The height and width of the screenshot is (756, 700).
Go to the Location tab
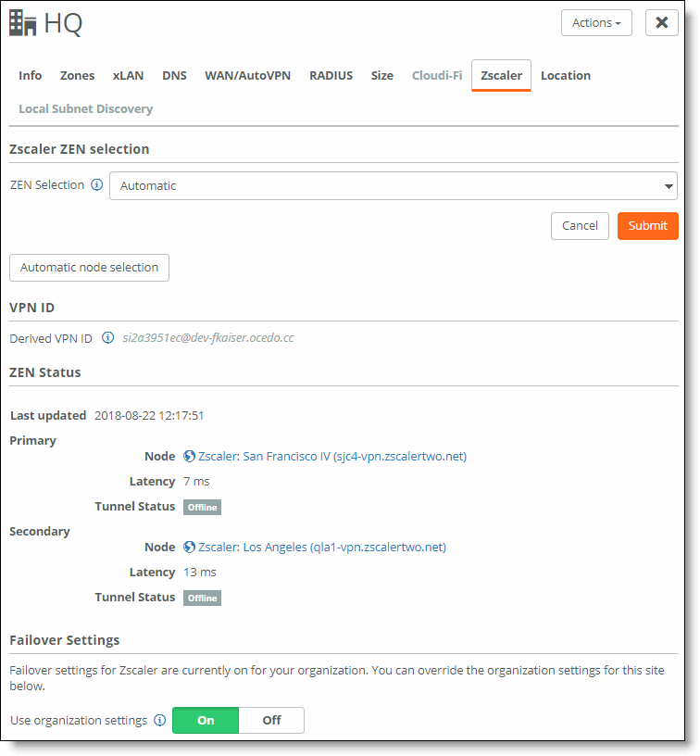pos(566,76)
